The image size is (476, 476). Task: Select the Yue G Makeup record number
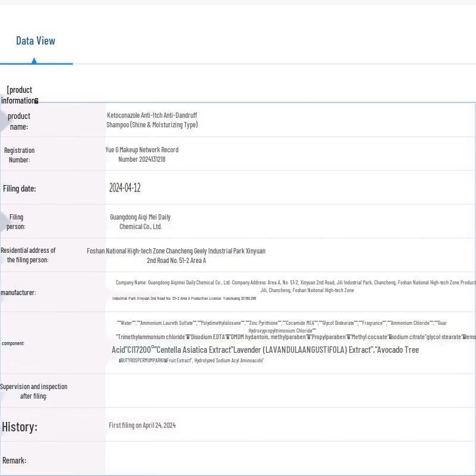click(142, 154)
